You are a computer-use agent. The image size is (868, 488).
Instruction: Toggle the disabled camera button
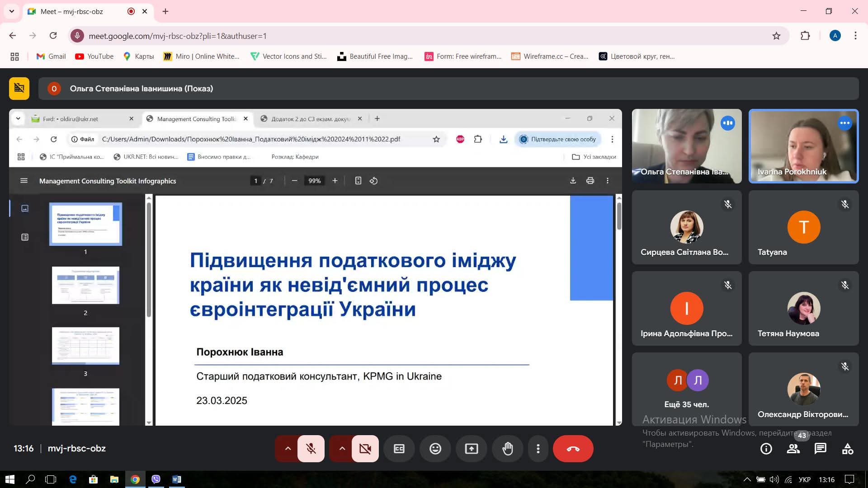(365, 449)
